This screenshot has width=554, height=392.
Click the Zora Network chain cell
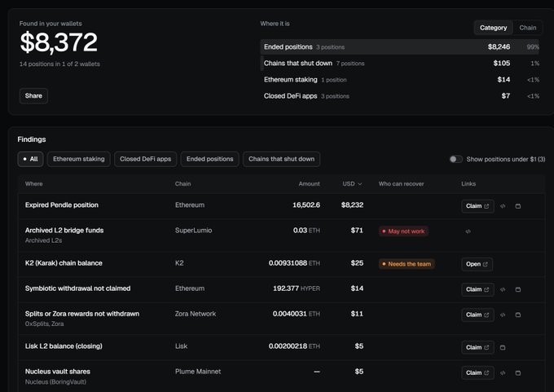click(x=196, y=314)
